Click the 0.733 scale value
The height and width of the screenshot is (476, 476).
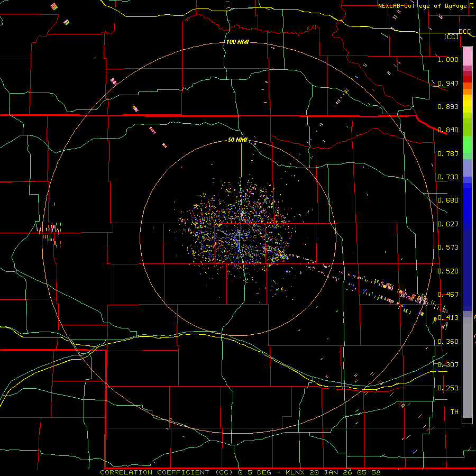pos(448,177)
